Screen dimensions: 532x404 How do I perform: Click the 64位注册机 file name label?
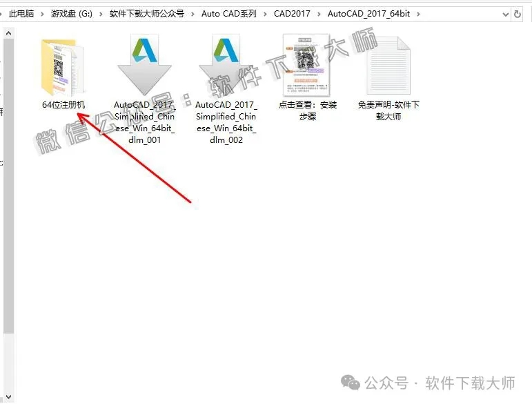[63, 104]
